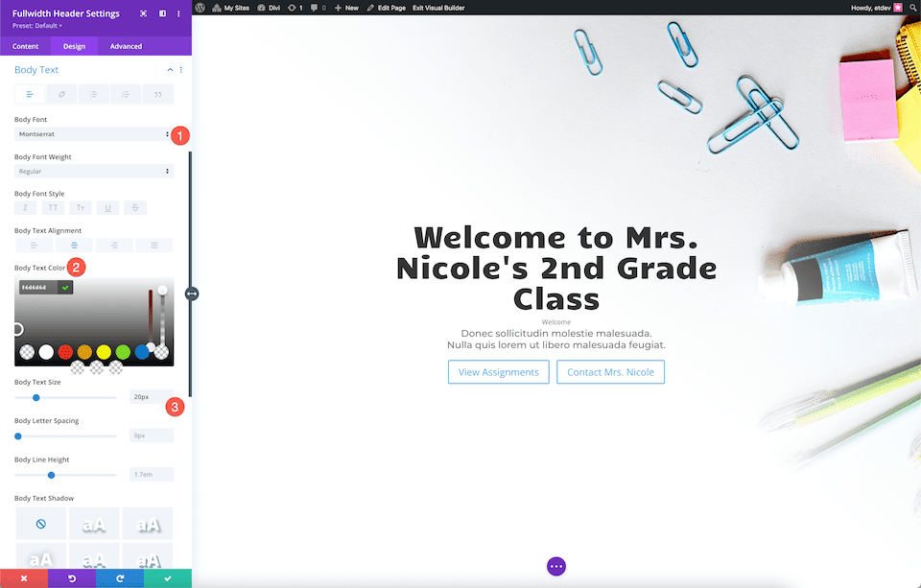Image resolution: width=921 pixels, height=588 pixels.
Task: Collapse the Body Text section chevron
Action: pyautogui.click(x=171, y=70)
